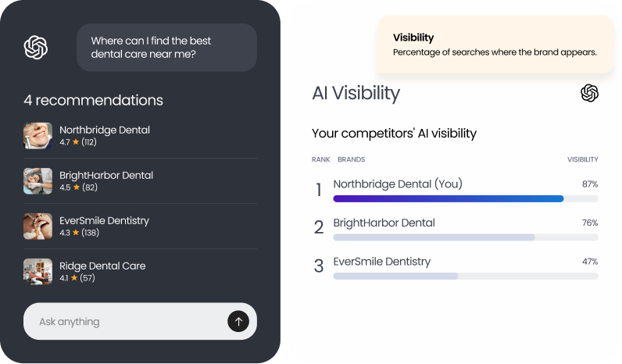Click the ChatGPT logo beside the chat message
The width and height of the screenshot is (622, 364).
pos(36,48)
